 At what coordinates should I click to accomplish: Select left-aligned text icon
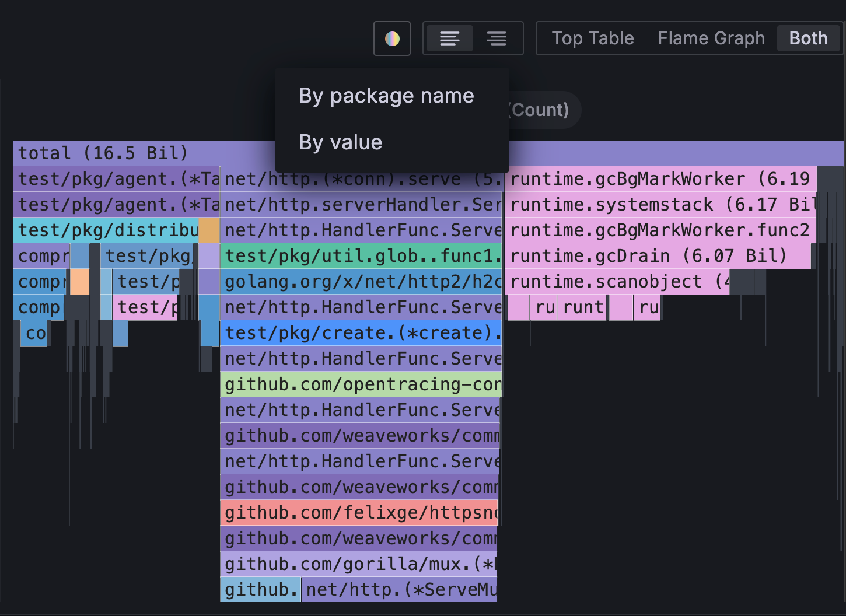[449, 38]
